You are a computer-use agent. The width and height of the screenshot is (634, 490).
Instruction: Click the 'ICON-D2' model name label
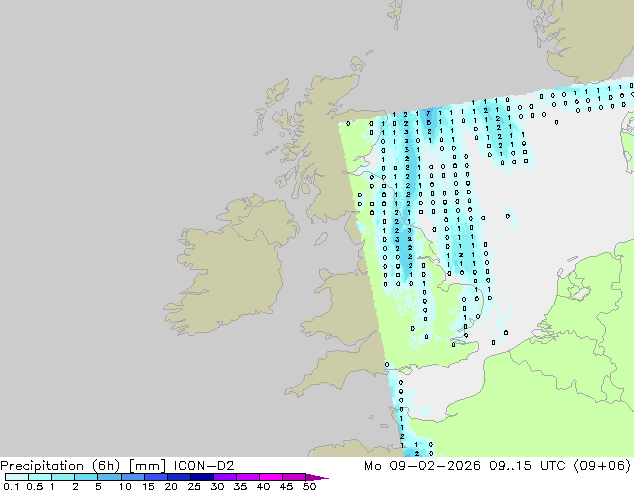tap(204, 466)
